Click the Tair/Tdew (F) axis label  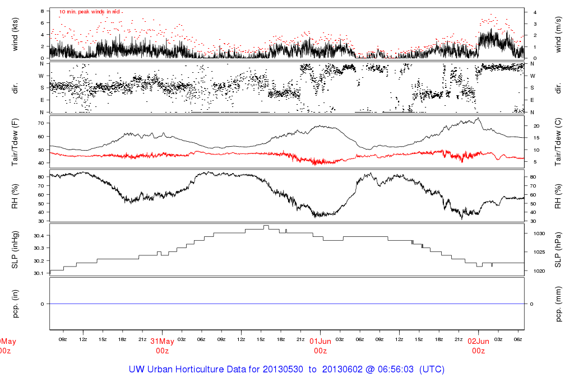(x=15, y=142)
